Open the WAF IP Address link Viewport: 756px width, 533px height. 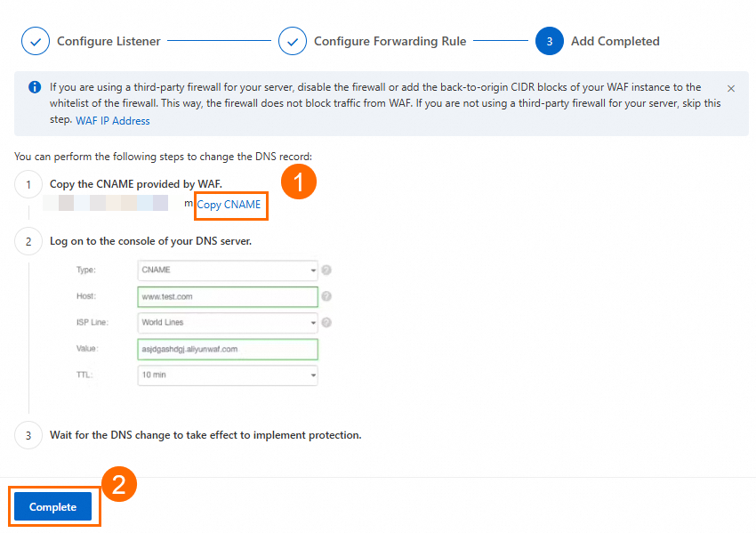113,121
